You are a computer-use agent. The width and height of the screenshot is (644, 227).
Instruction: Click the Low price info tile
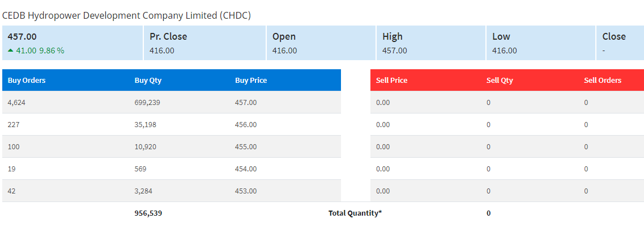click(x=541, y=43)
